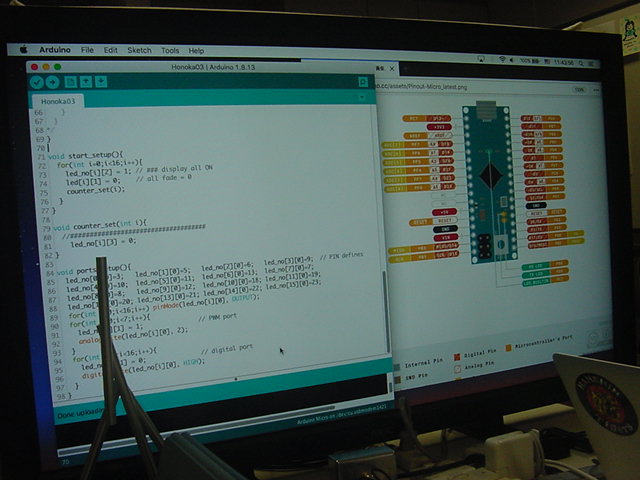Click the window title 'Honoka03 | Arduino 1.8.13'
This screenshot has height=480, width=640.
(213, 67)
